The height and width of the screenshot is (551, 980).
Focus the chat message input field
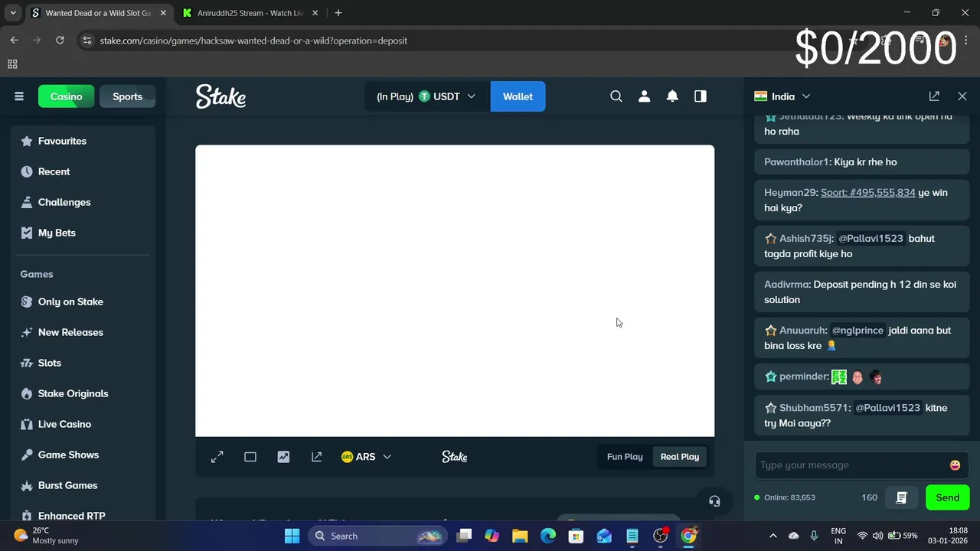coord(851,465)
